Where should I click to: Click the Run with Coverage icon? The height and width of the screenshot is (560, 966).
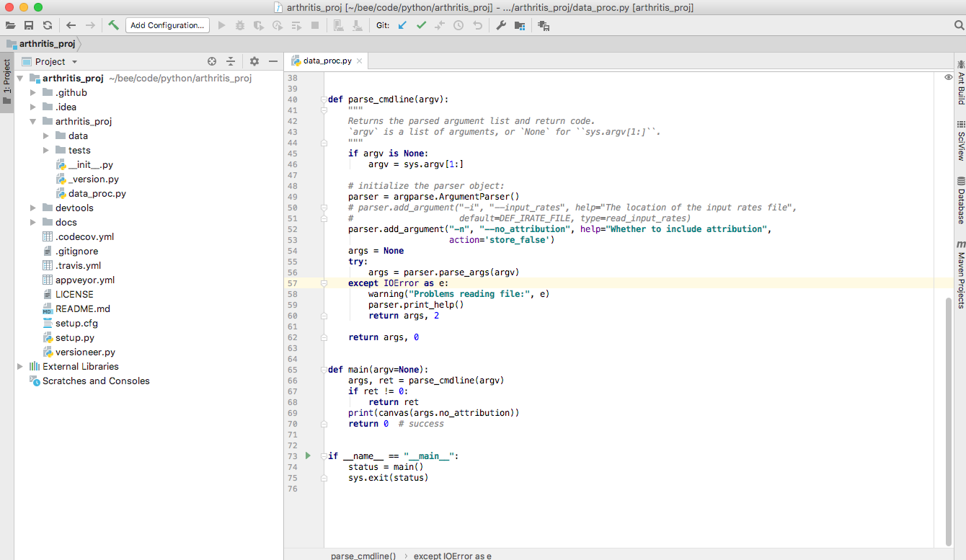259,25
